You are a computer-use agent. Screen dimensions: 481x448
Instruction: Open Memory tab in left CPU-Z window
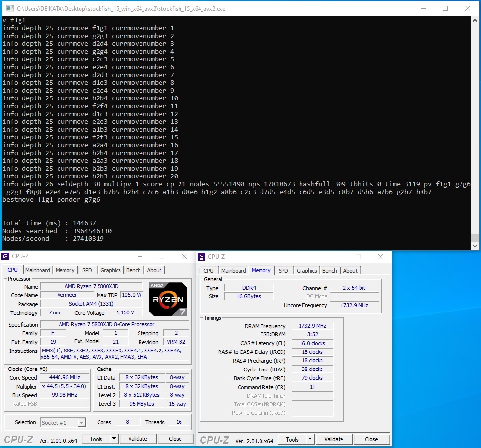point(65,270)
